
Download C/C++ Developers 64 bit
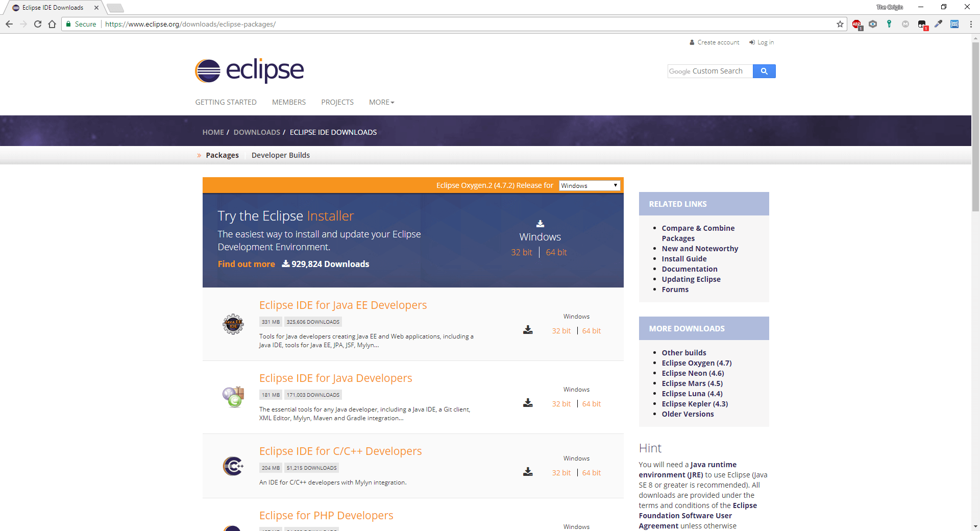(592, 473)
